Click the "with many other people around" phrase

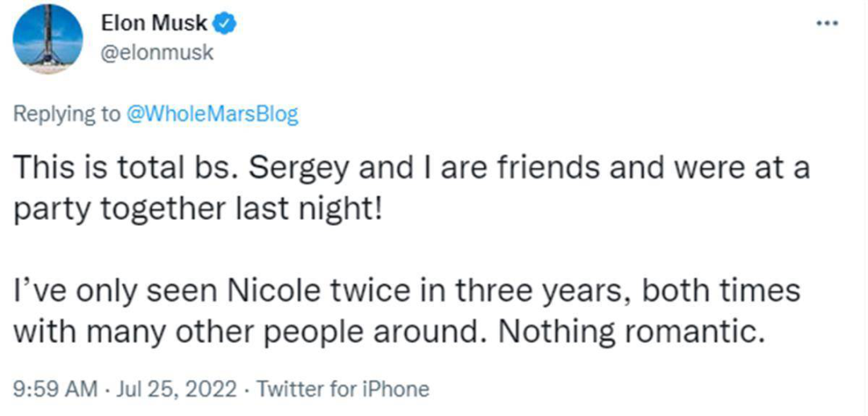tap(248, 330)
